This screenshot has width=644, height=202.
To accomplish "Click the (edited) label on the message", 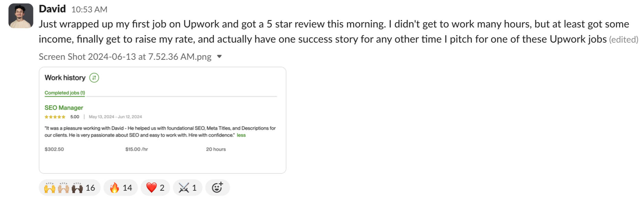I will click(623, 40).
